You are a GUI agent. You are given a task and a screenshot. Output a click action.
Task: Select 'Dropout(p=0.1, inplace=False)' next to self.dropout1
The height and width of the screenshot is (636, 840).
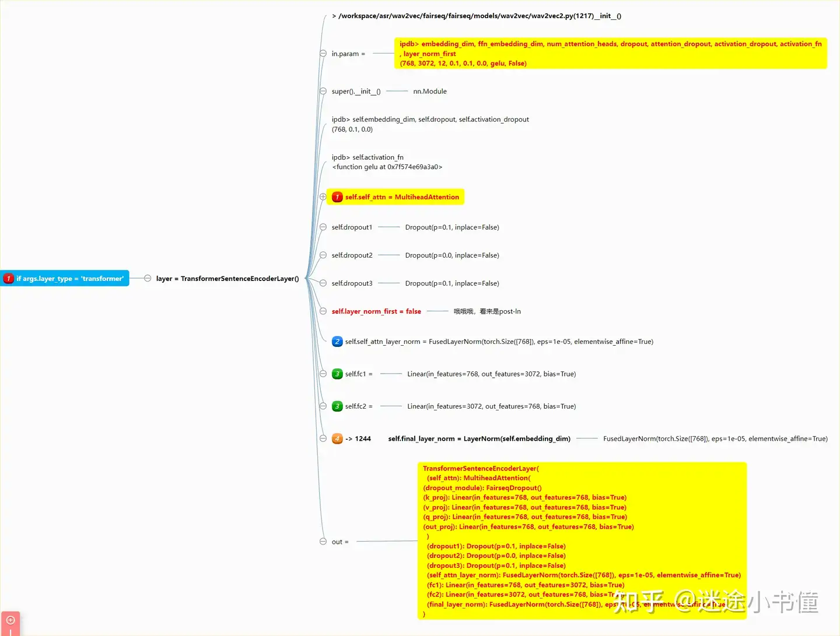click(x=452, y=227)
